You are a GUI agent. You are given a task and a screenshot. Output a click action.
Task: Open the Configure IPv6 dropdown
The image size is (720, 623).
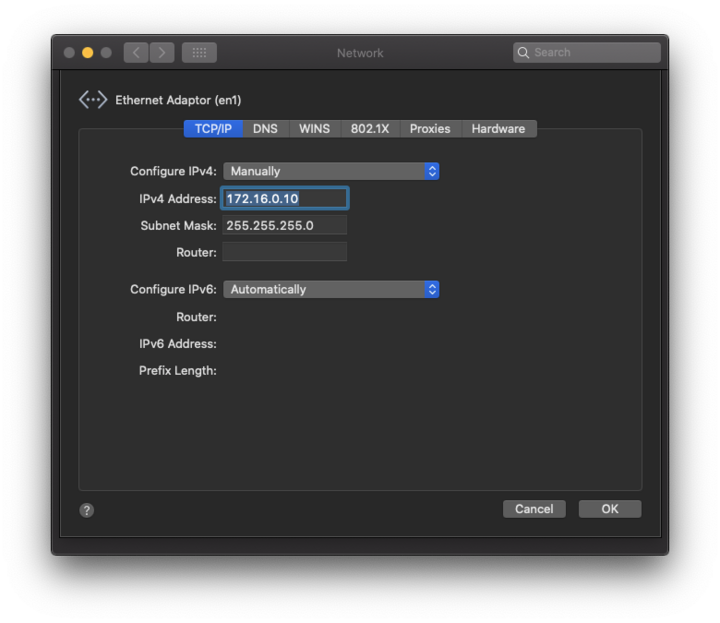[331, 289]
